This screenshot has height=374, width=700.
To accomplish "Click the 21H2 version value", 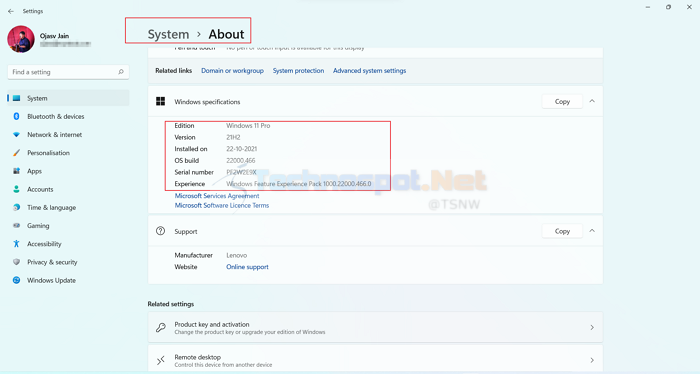I will pos(233,137).
